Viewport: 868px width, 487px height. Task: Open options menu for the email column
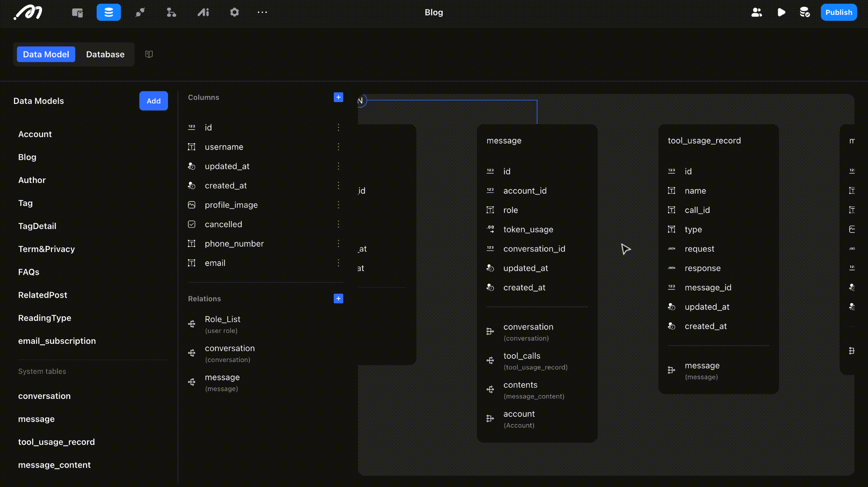(x=338, y=263)
